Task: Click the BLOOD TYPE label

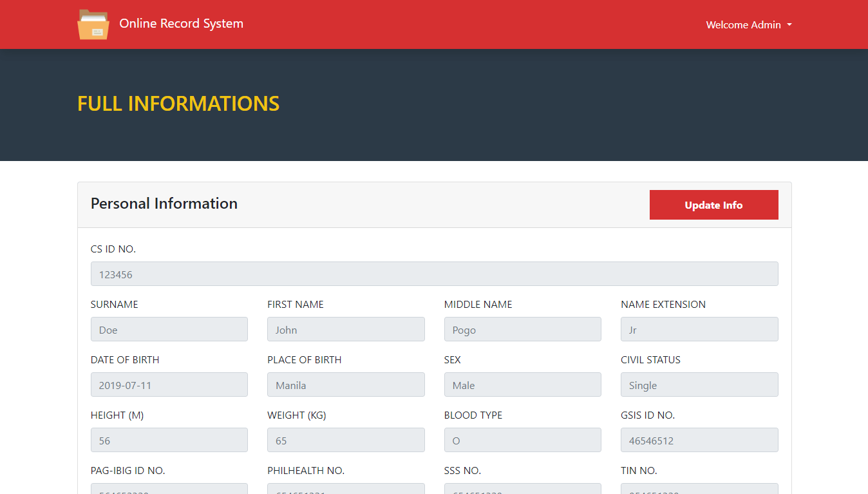Action: click(x=473, y=415)
